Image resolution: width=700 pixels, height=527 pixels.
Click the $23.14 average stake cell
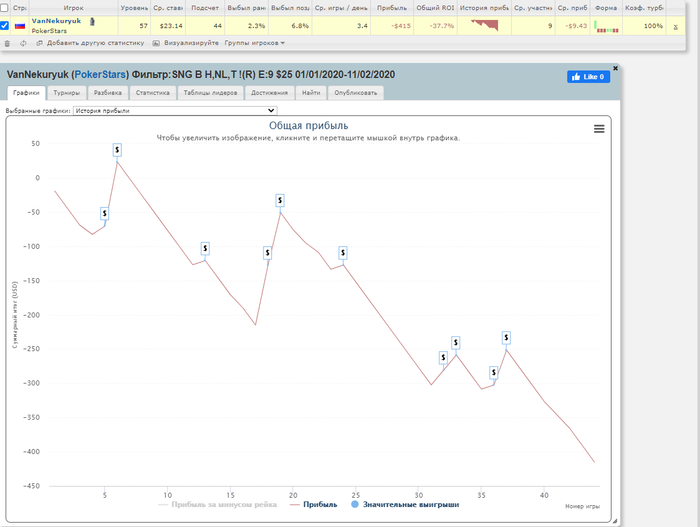coord(171,26)
